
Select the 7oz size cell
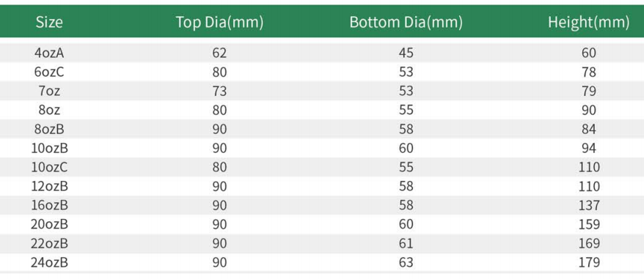[x=49, y=91]
